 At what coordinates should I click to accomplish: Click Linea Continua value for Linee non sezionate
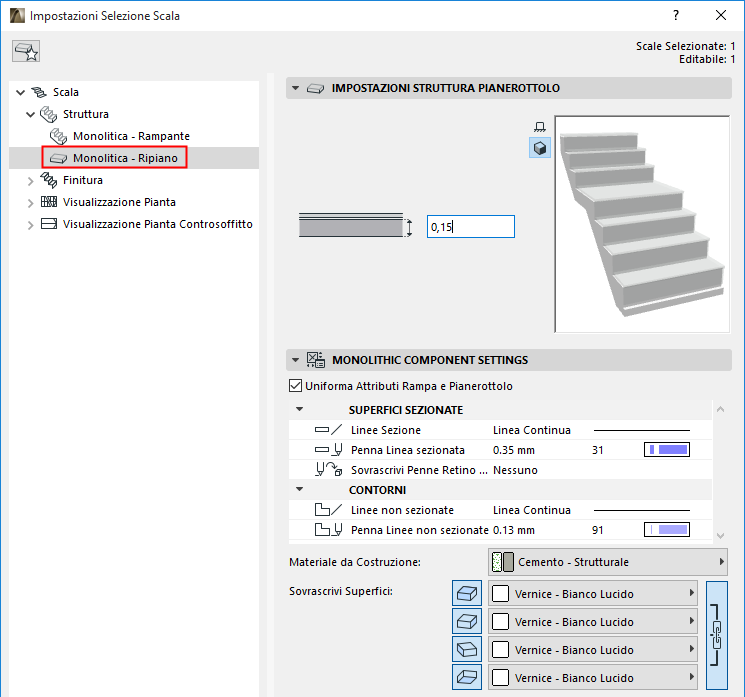[532, 510]
